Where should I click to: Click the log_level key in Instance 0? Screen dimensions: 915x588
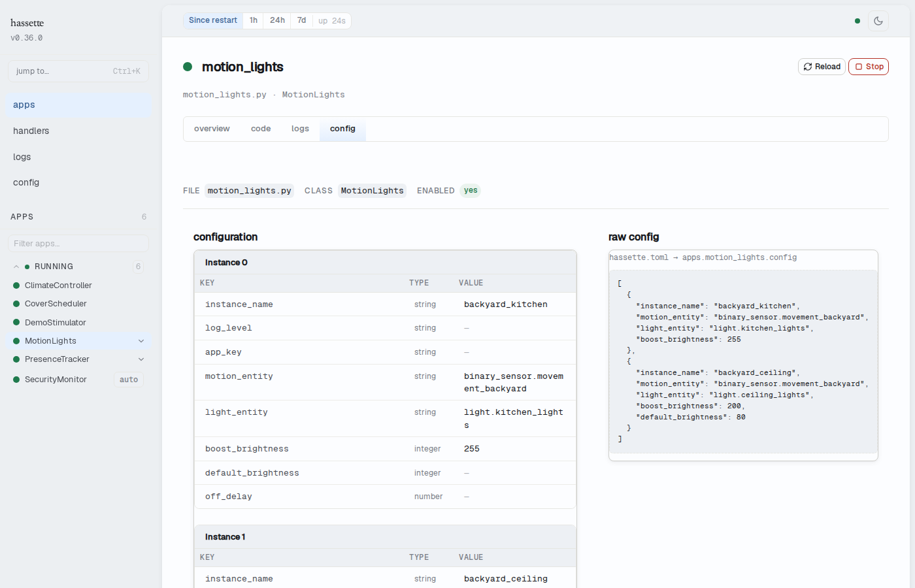[229, 328]
